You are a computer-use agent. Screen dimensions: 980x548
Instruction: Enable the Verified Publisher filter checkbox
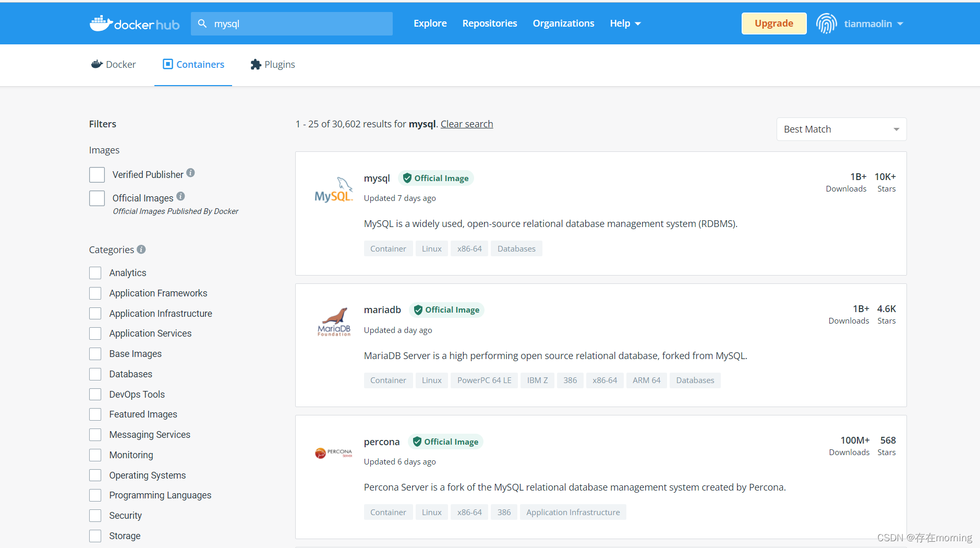[x=97, y=175]
